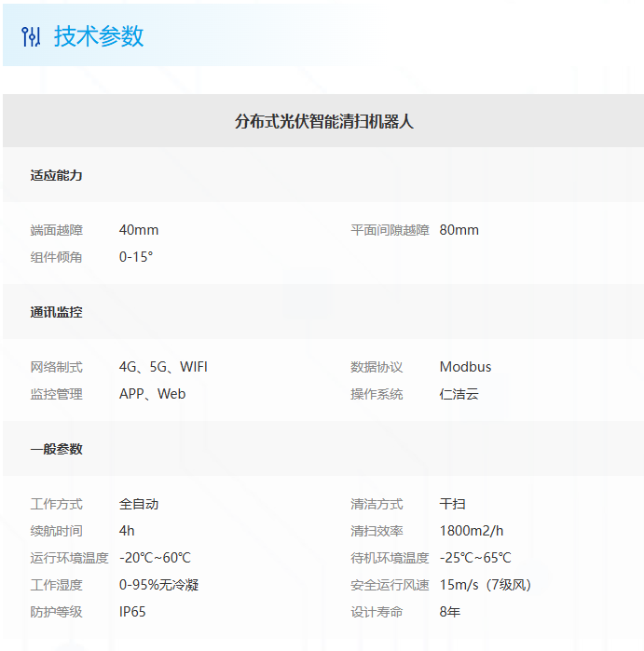Click the 技术参数 section heading
This screenshot has width=644, height=651.
click(x=99, y=36)
